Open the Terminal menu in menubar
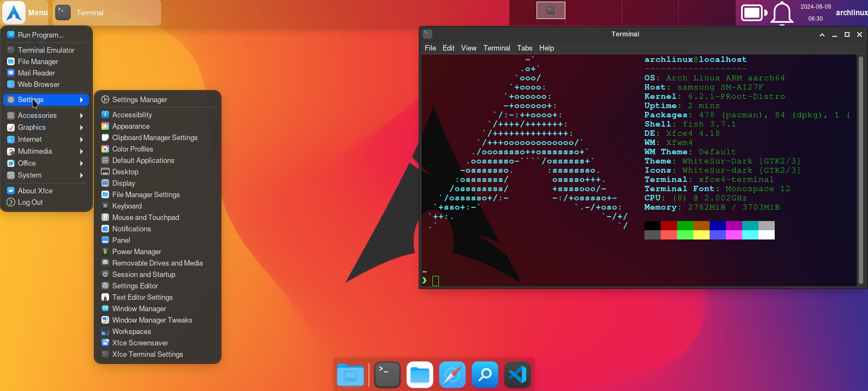This screenshot has height=391, width=868. coord(497,48)
